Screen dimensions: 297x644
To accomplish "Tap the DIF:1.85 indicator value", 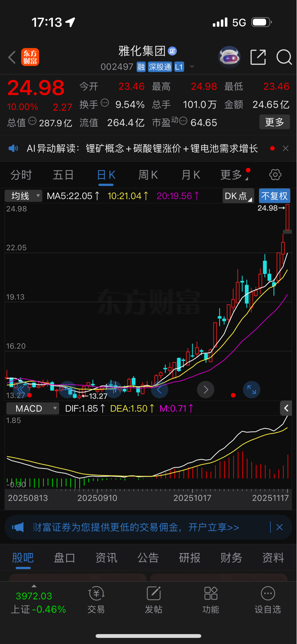I will point(85,408).
